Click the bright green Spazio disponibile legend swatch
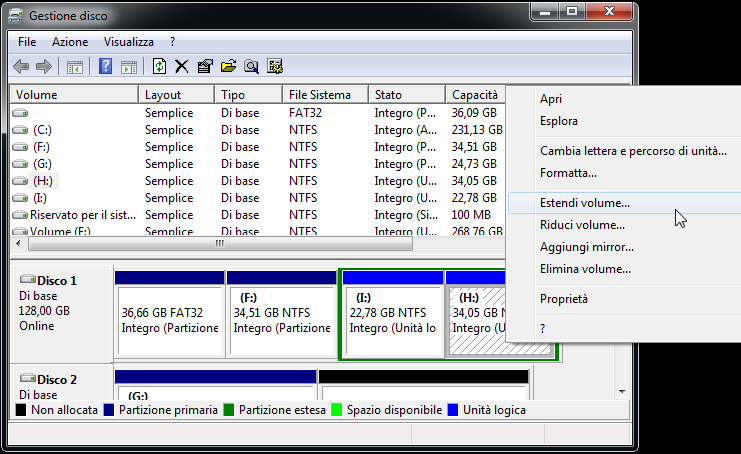 pos(337,410)
